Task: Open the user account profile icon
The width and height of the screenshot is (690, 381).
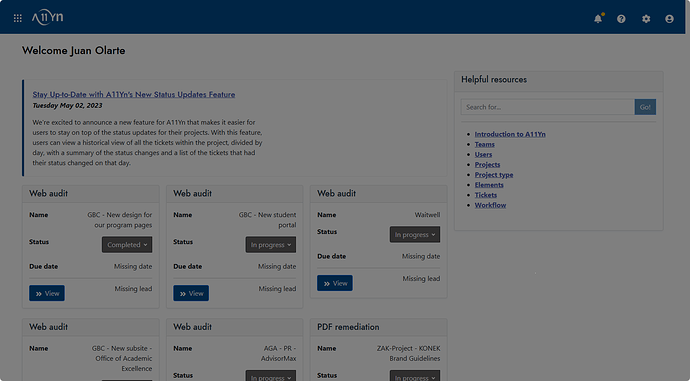Action: coord(669,19)
